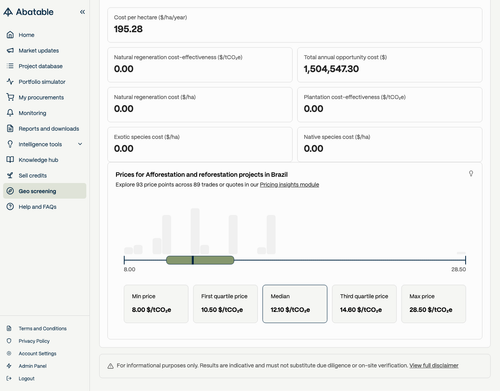This screenshot has height=391, width=500.
Task: Open Account Settings link
Action: coord(37,353)
